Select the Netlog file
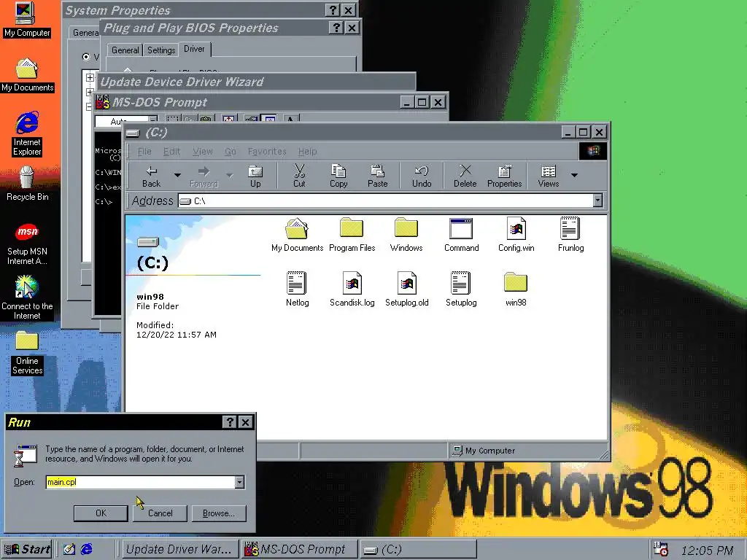This screenshot has height=560, width=747. tap(298, 289)
